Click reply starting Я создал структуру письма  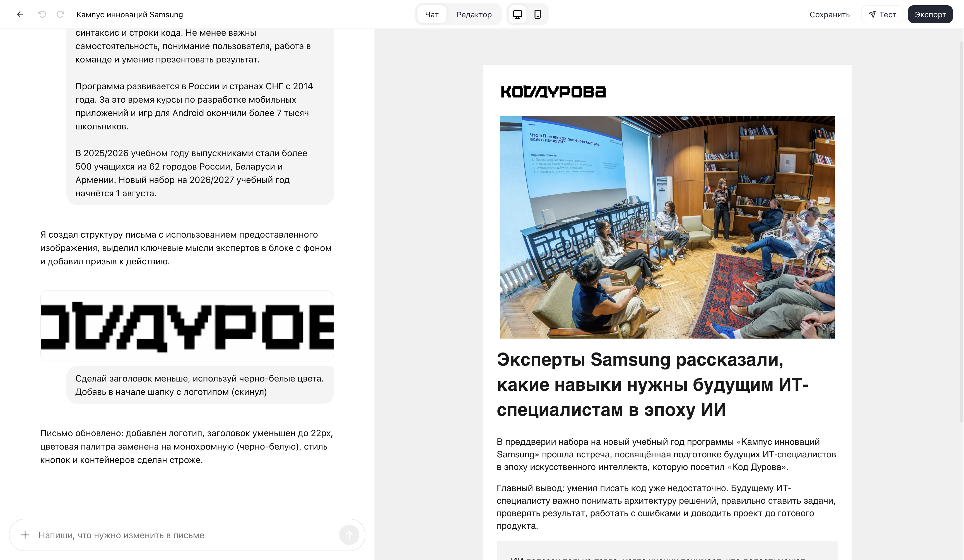[187, 248]
